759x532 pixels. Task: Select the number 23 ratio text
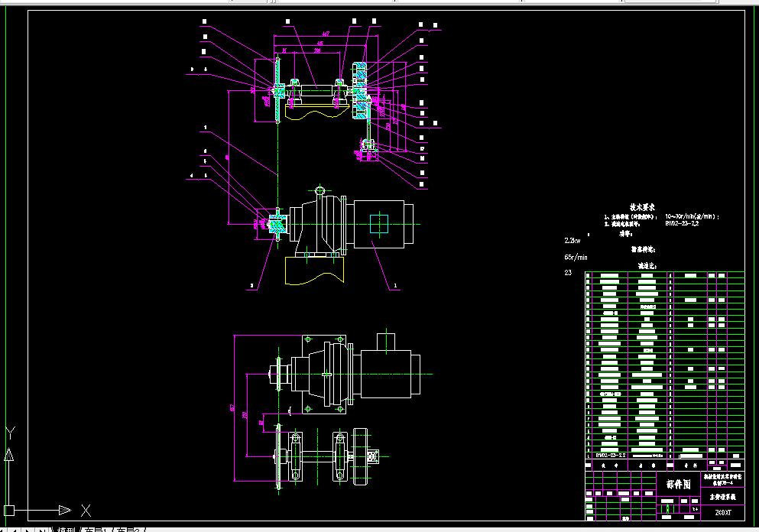[x=568, y=273]
